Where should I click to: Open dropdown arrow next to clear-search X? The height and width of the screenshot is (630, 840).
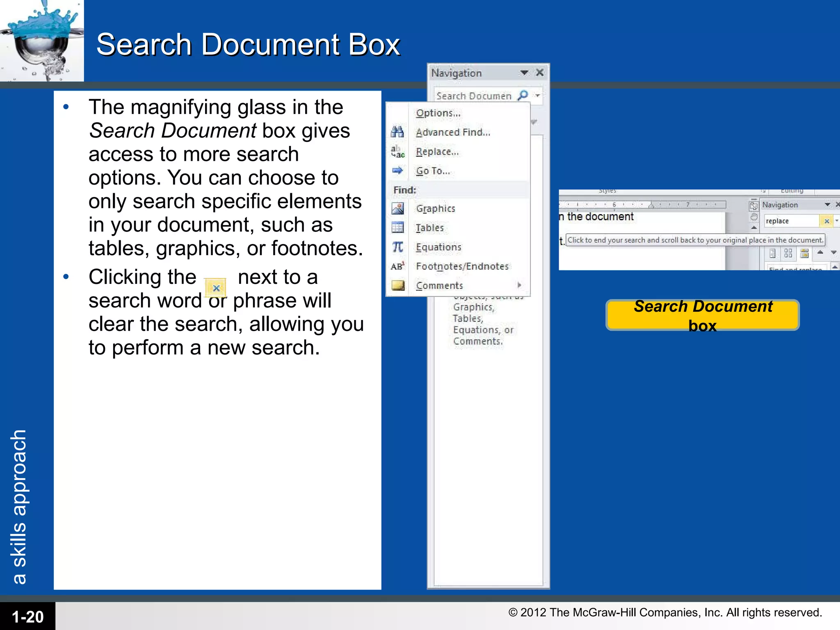click(837, 221)
